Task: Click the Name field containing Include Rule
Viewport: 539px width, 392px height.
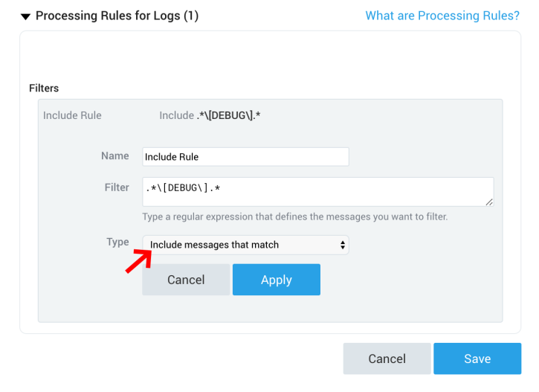Action: point(245,157)
